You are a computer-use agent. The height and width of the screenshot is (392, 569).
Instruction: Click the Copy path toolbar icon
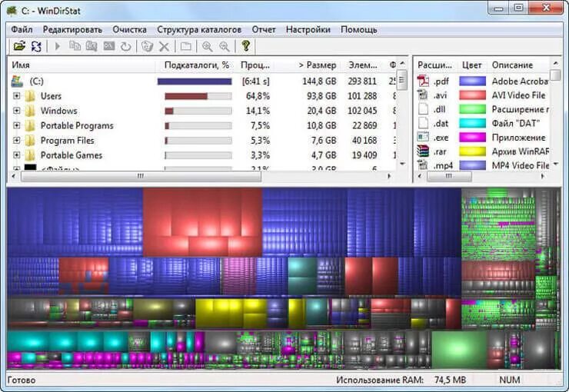pos(75,46)
